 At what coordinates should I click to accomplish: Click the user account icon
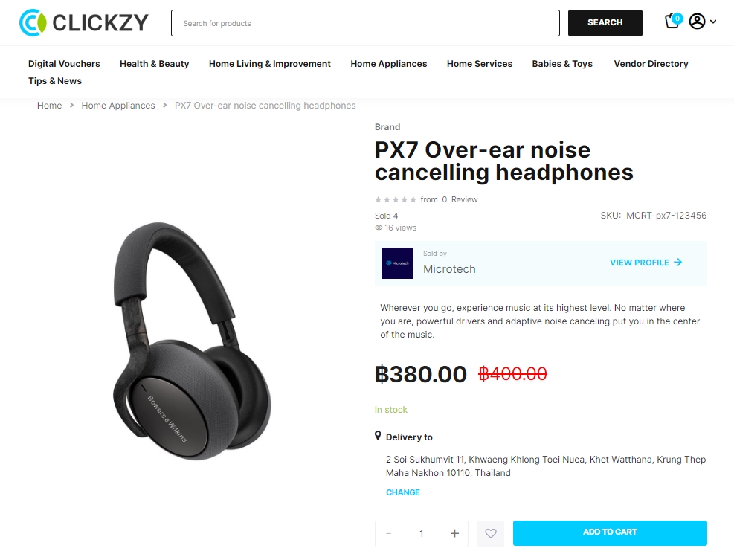[697, 22]
